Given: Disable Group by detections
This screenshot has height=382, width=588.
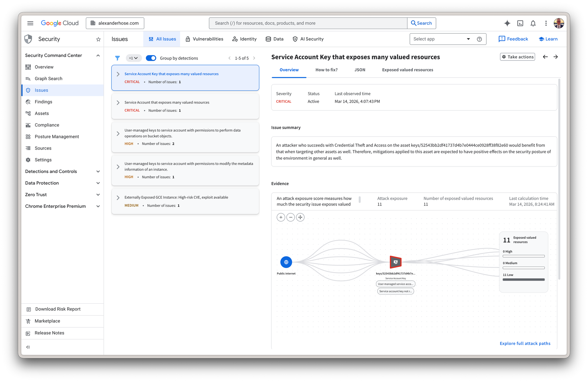Looking at the screenshot, I should [151, 58].
